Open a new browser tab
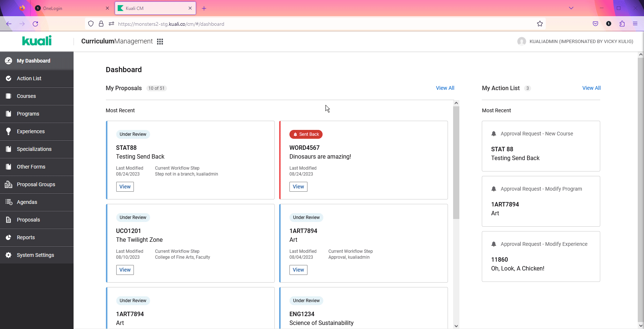Screen dimensions: 644x329 (204, 8)
